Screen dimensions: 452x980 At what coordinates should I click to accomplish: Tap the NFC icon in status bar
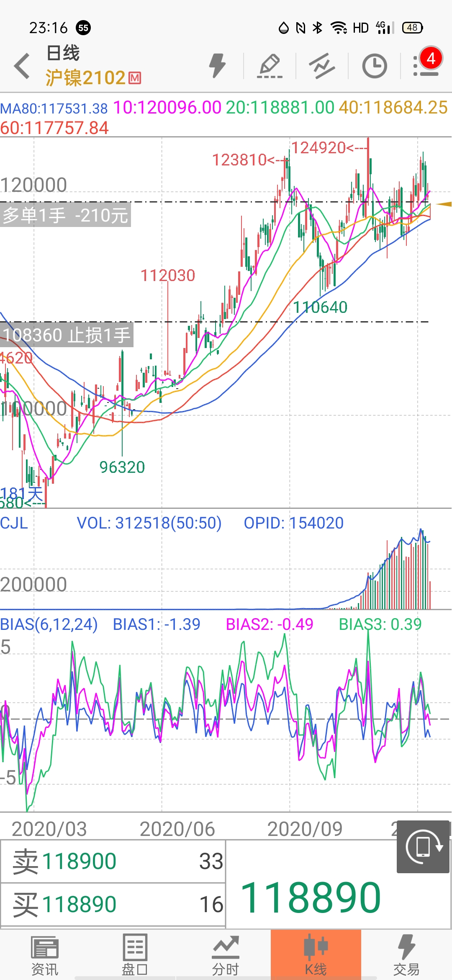point(300,28)
